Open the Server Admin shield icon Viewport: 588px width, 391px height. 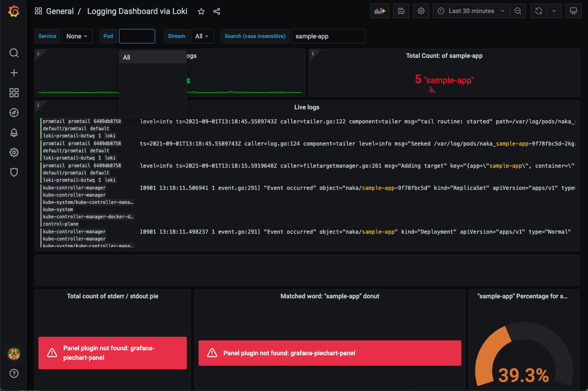click(14, 172)
